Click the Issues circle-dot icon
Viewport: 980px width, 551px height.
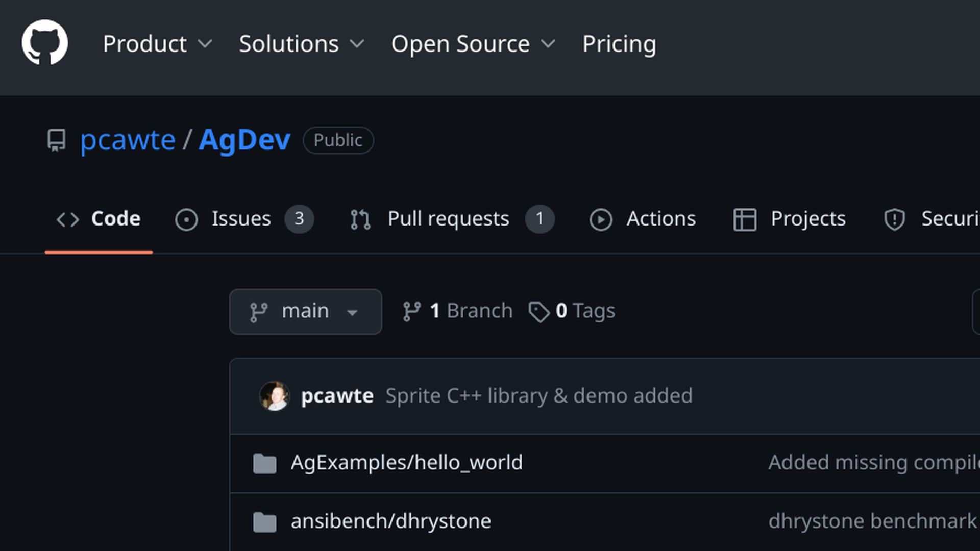click(186, 220)
